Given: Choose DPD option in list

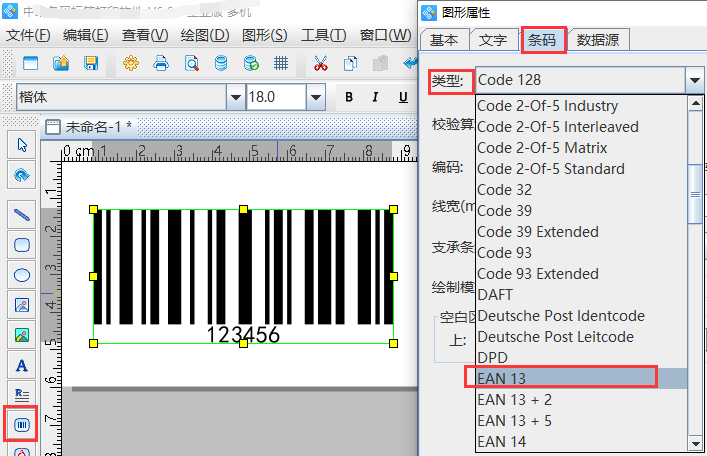Looking at the screenshot, I should (x=582, y=358).
